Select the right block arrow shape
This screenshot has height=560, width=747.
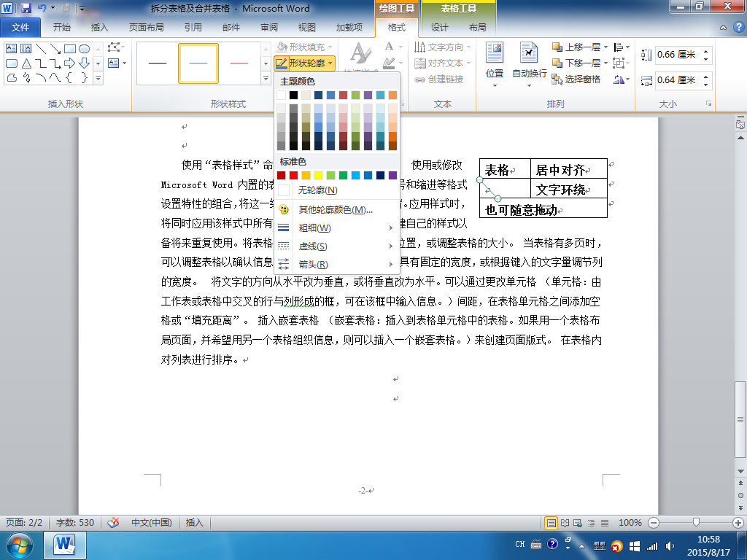point(69,63)
